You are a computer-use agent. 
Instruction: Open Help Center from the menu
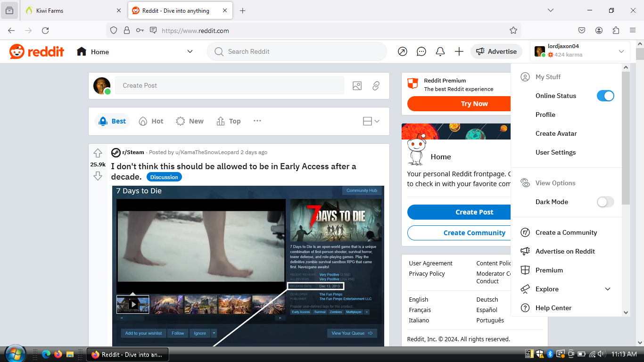tap(553, 308)
